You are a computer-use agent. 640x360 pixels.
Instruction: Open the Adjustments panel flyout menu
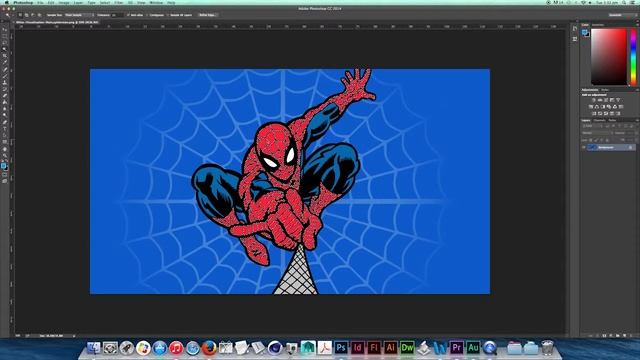[x=637, y=90]
